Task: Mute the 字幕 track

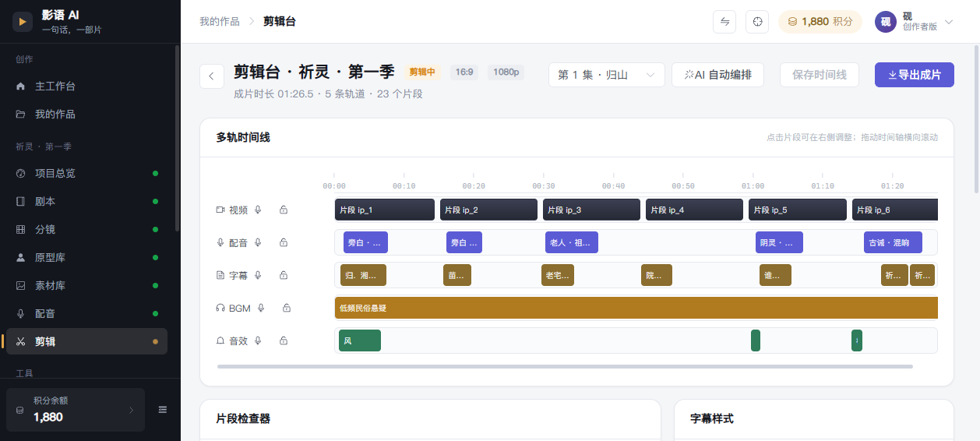Action: tap(258, 275)
